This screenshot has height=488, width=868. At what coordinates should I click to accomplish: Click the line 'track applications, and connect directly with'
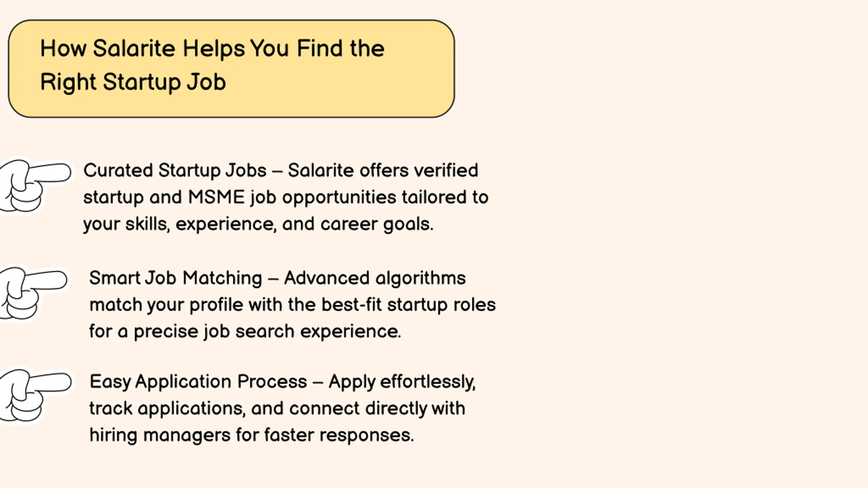tap(277, 408)
